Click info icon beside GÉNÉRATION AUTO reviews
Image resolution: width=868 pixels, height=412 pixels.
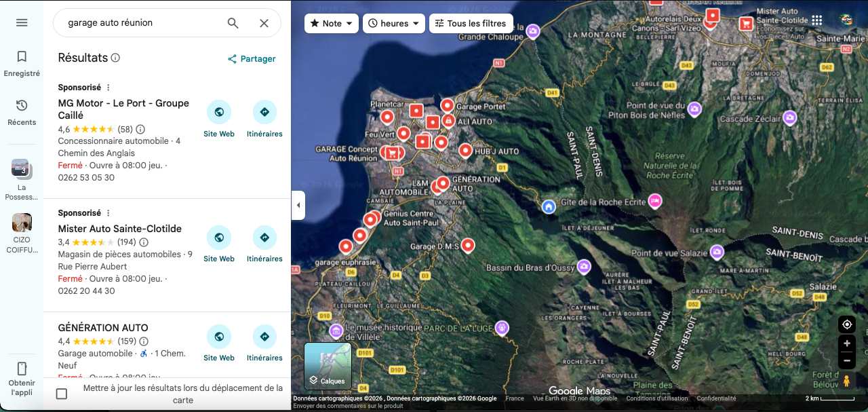144,341
